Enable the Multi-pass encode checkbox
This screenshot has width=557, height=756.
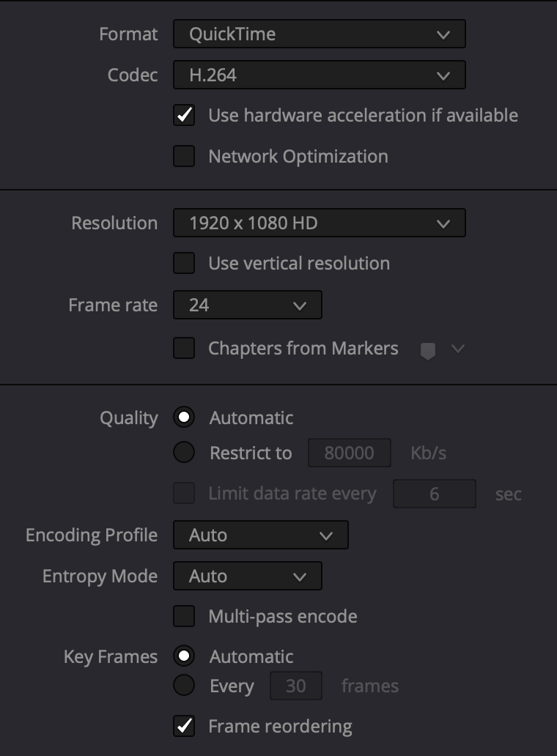pyautogui.click(x=184, y=617)
